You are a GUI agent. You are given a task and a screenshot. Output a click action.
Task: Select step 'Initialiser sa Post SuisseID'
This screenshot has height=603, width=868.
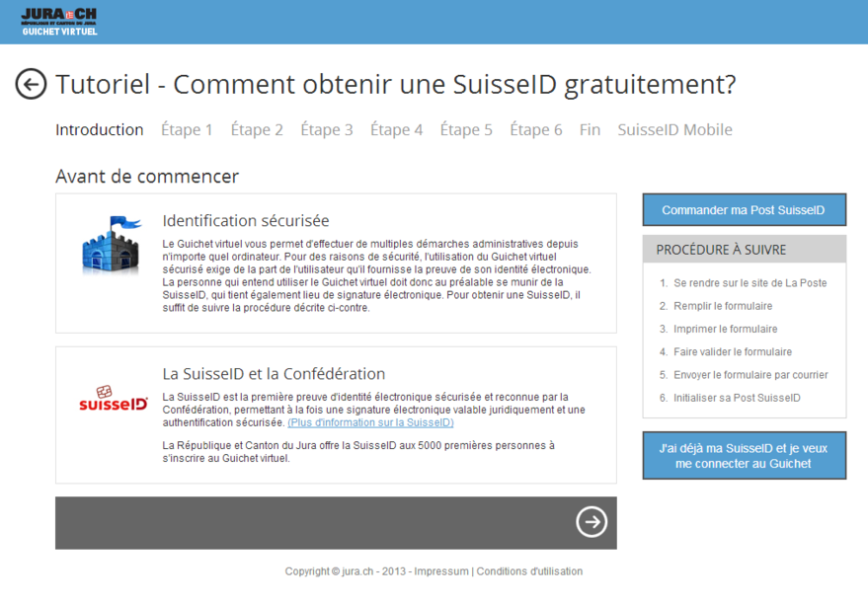coord(737,398)
